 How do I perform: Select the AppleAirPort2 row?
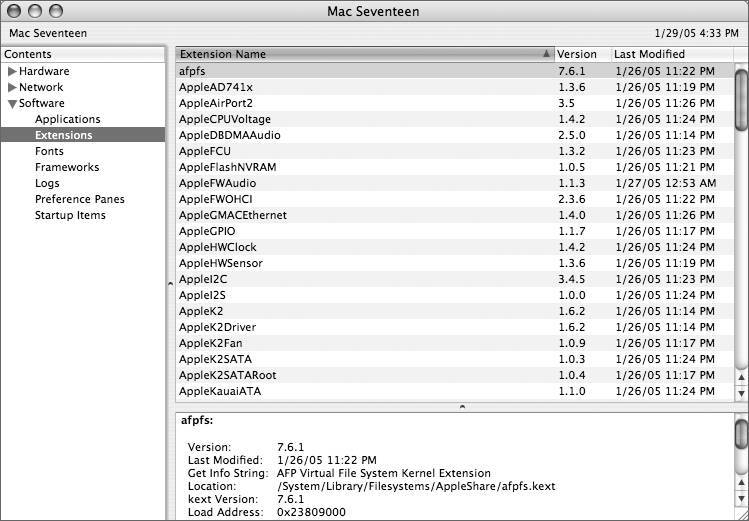point(454,103)
